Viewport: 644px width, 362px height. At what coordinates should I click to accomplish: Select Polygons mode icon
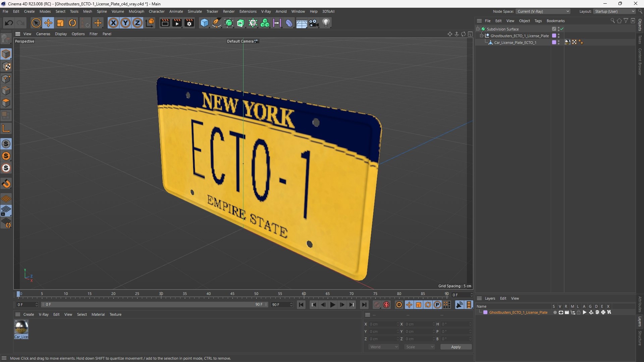tap(6, 103)
